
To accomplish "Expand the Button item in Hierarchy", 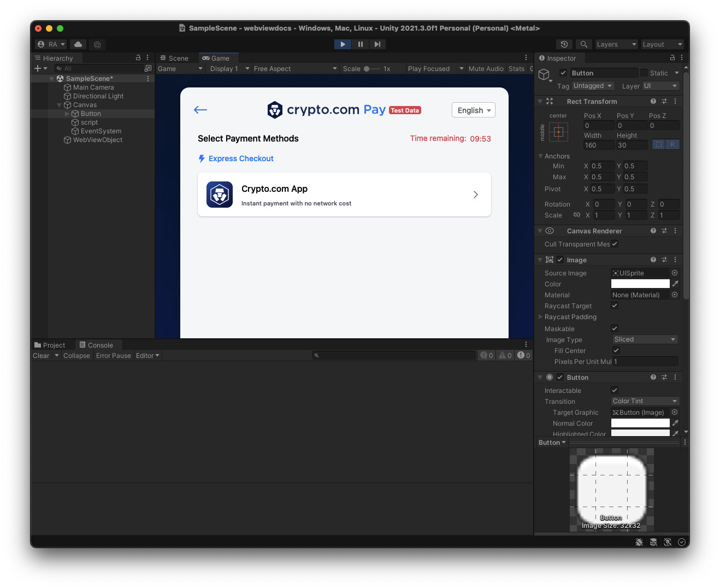I will pos(67,114).
